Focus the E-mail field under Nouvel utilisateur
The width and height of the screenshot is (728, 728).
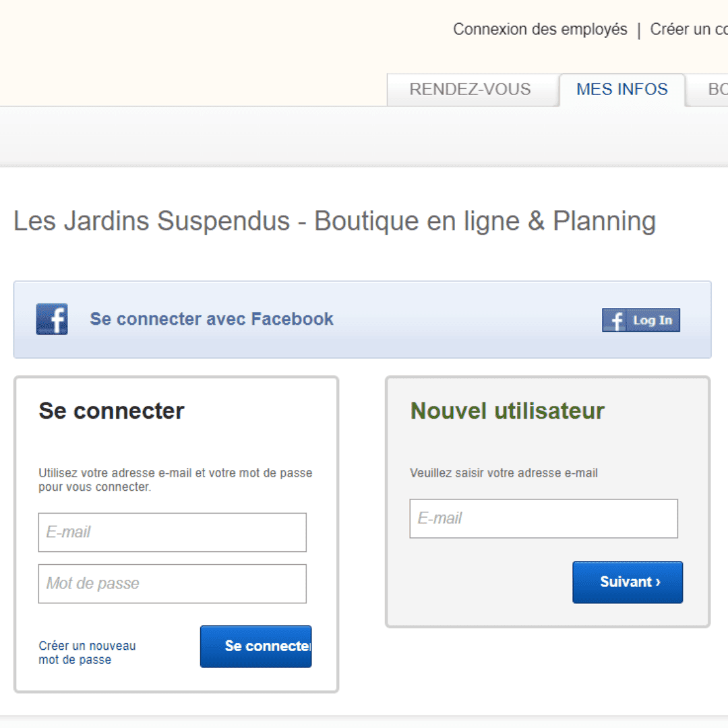544,518
